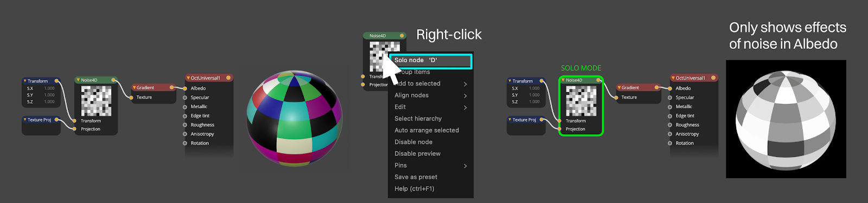Click soloed Noise4D Projection input pin
This screenshot has width=868, height=203.
click(560, 129)
